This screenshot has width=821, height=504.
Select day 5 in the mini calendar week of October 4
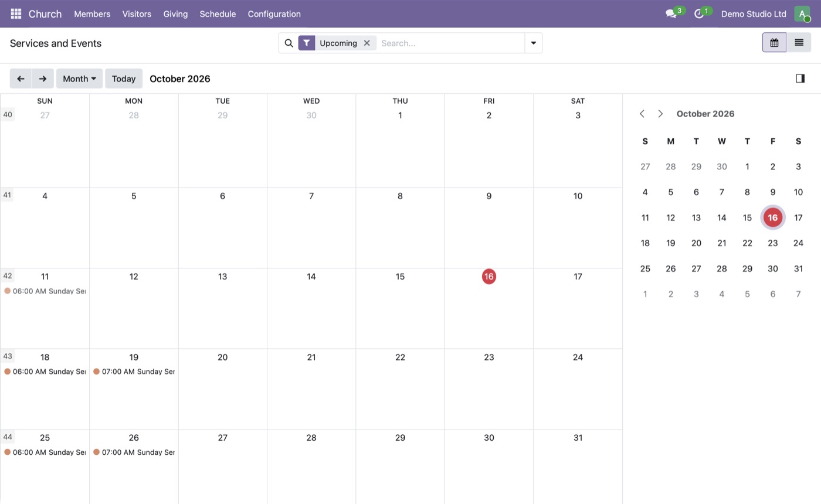tap(670, 192)
